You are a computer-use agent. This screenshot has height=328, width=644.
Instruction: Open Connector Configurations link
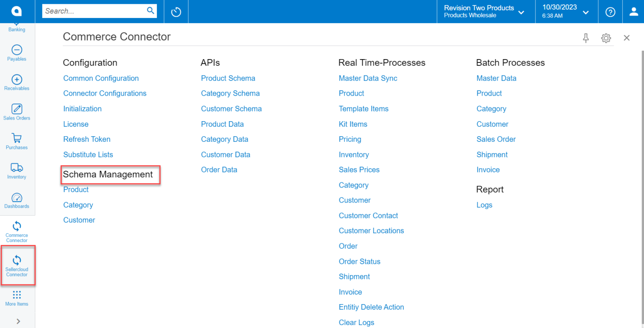(105, 94)
